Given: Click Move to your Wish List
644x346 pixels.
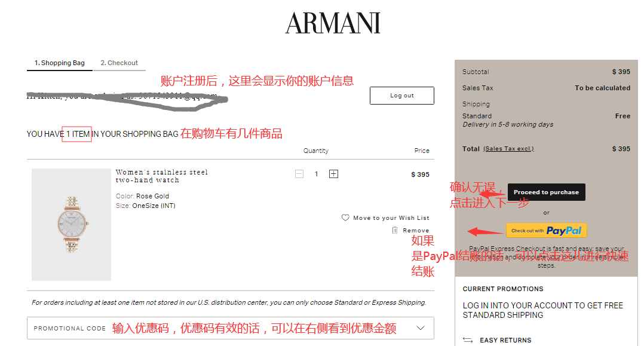Looking at the screenshot, I should (x=391, y=218).
